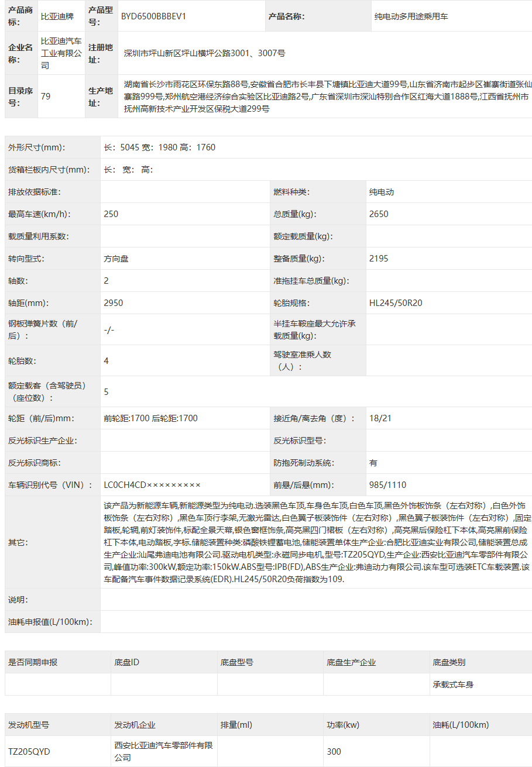Click label 半挂车鞍座最大允许承载质量(kg):
Screen dimensions: 532x767
[315, 330]
